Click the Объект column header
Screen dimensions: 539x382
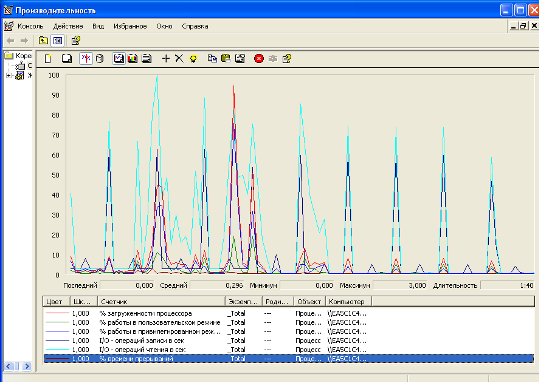click(309, 302)
